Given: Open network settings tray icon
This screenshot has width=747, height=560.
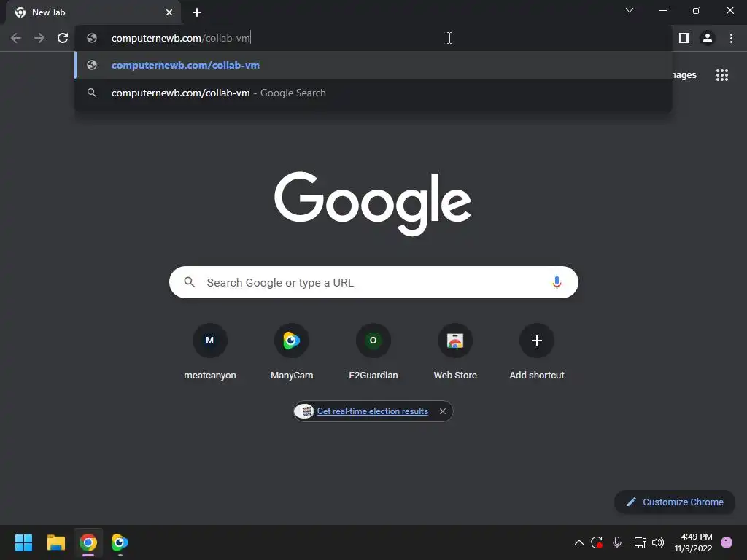Looking at the screenshot, I should point(640,542).
